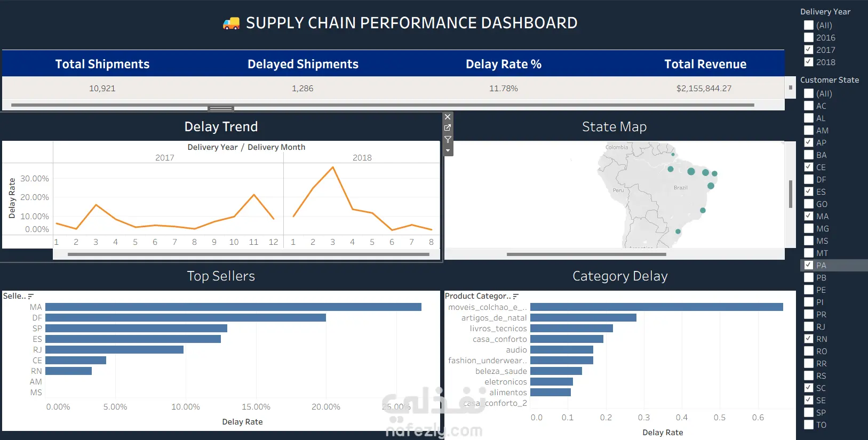Viewport: 868px width, 440px height.
Task: Uncheck the 2018 Delivery Year filter
Action: [809, 62]
